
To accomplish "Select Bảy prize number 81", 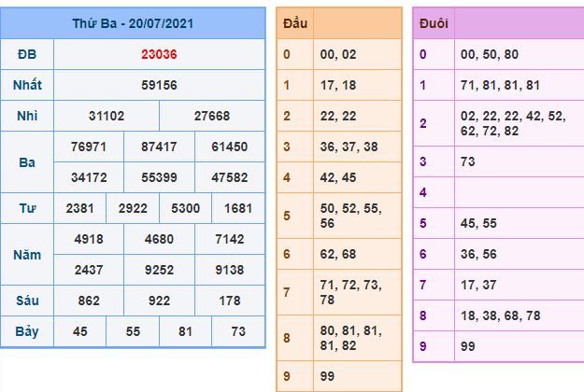I will [x=186, y=331].
